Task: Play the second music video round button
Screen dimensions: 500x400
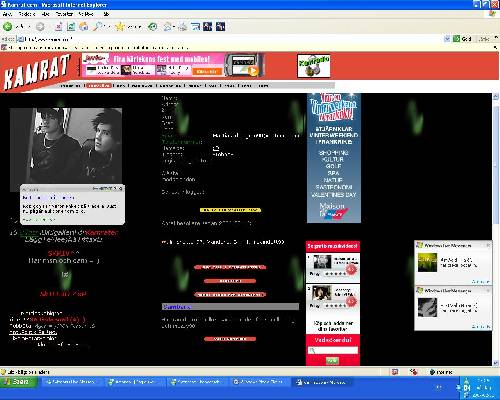Action: click(351, 301)
